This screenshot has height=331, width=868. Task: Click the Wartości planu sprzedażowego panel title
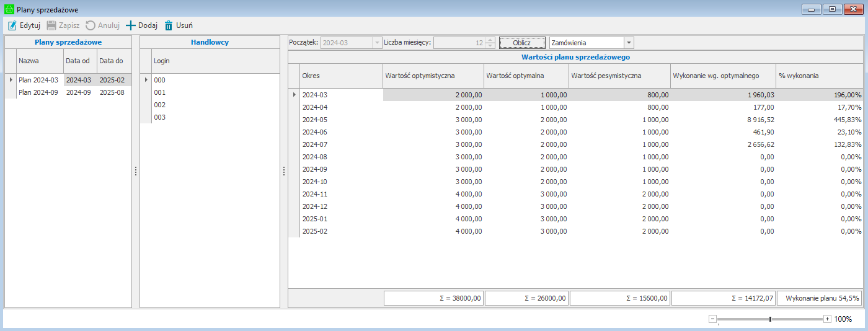(576, 57)
